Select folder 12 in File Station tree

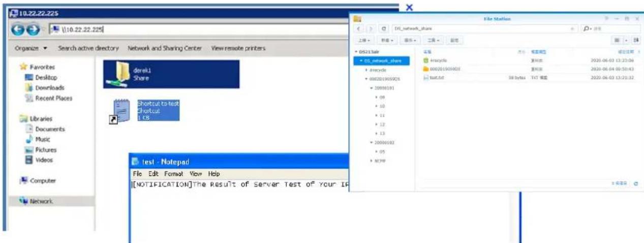[x=382, y=124]
